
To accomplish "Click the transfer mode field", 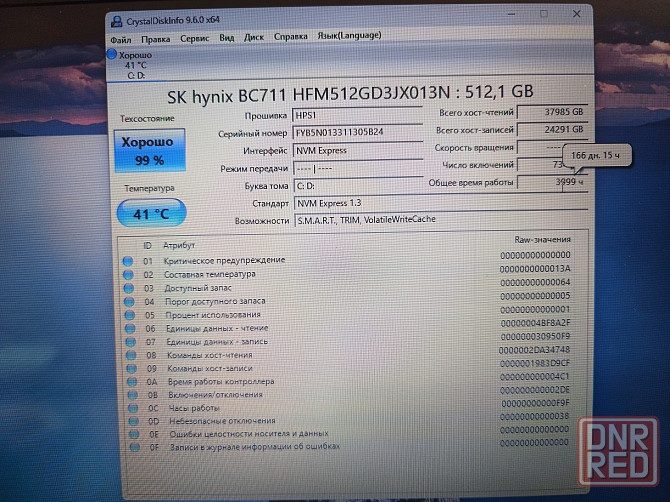I will pyautogui.click(x=358, y=168).
